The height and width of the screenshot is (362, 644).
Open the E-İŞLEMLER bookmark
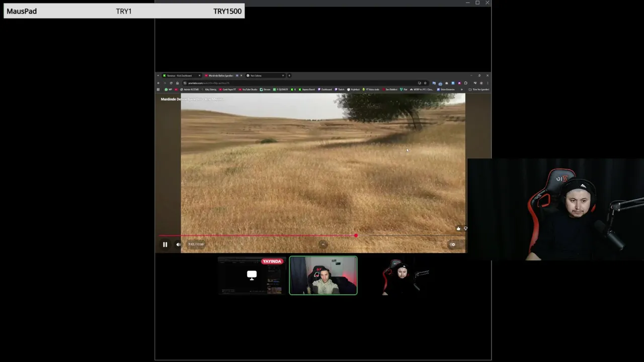[281, 89]
